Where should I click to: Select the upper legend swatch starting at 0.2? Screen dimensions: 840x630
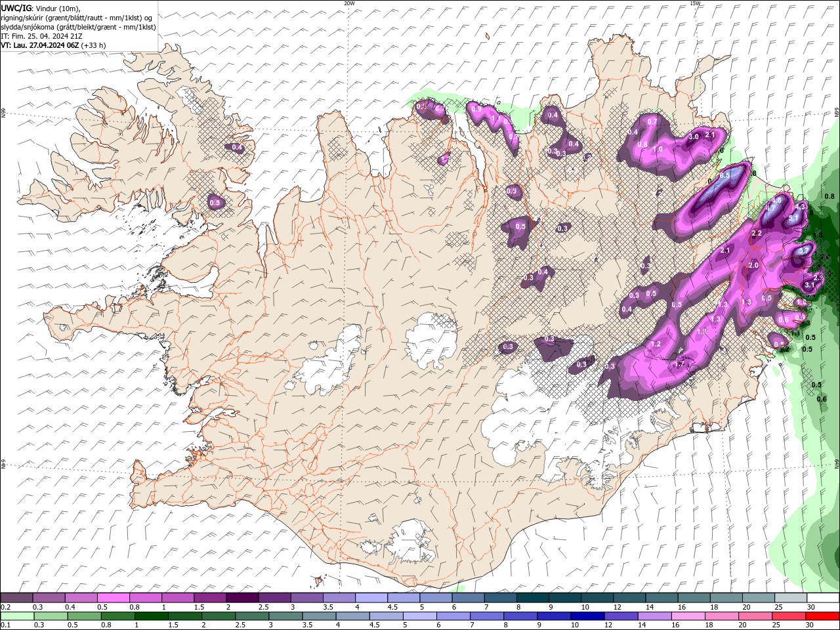click(16, 598)
